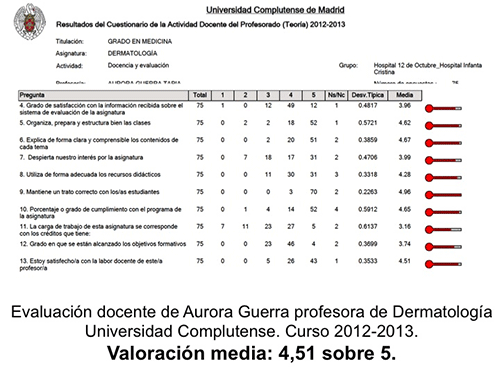
Task: Click the GRADO EN MEDICINA value
Action: click(140, 41)
